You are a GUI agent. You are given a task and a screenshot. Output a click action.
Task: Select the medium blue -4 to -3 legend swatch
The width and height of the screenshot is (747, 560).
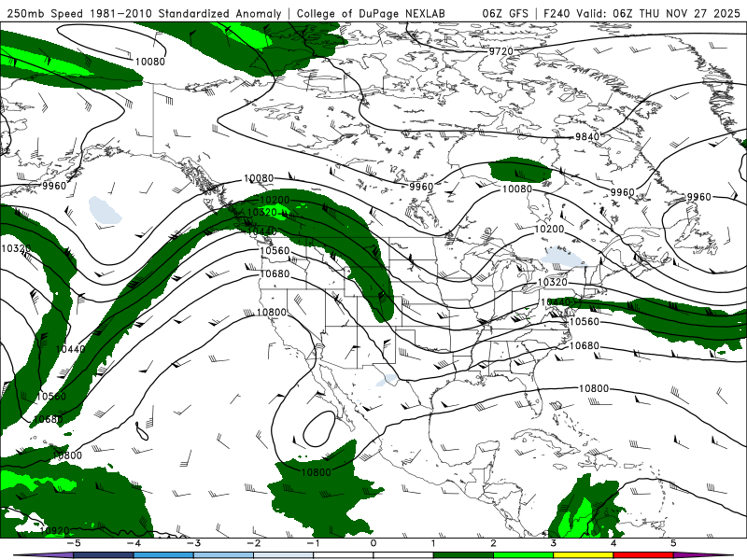[x=163, y=555]
